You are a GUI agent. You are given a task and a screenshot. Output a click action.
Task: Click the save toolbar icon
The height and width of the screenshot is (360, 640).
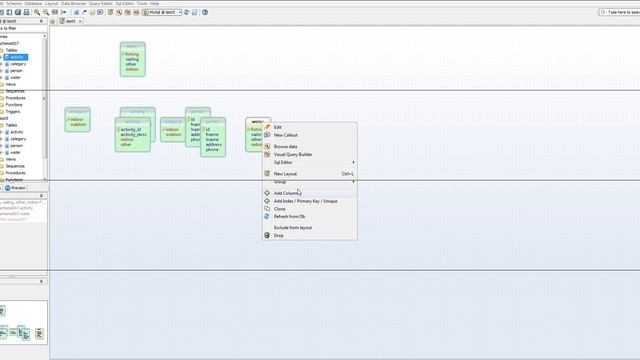coord(18,12)
